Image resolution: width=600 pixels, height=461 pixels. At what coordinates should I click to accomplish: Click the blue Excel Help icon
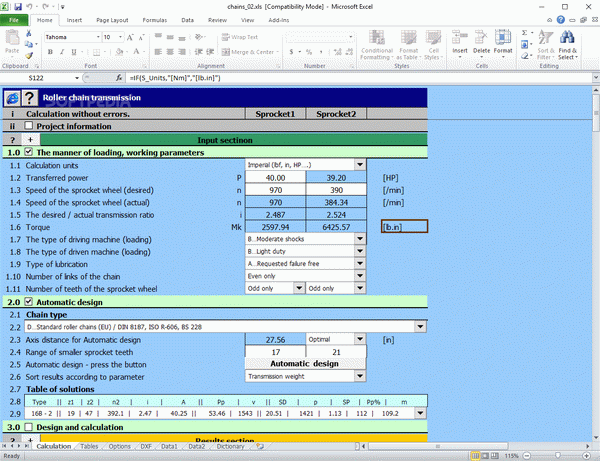[x=561, y=20]
